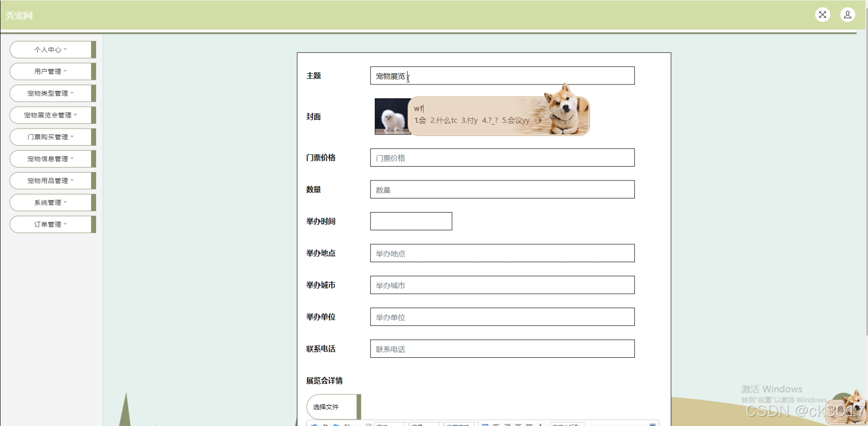Focus the 举办城市 input field
Screen dimensions: 868x426
[x=502, y=285]
